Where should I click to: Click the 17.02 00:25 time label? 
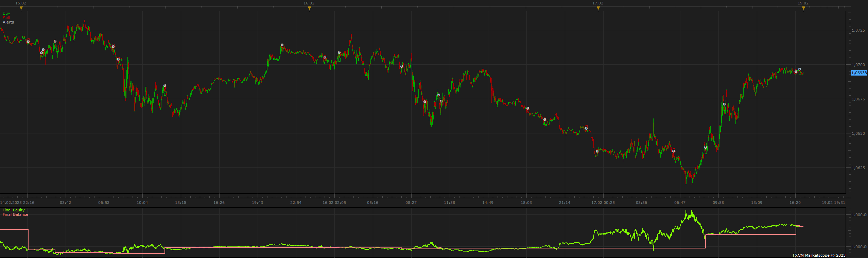pyautogui.click(x=603, y=203)
